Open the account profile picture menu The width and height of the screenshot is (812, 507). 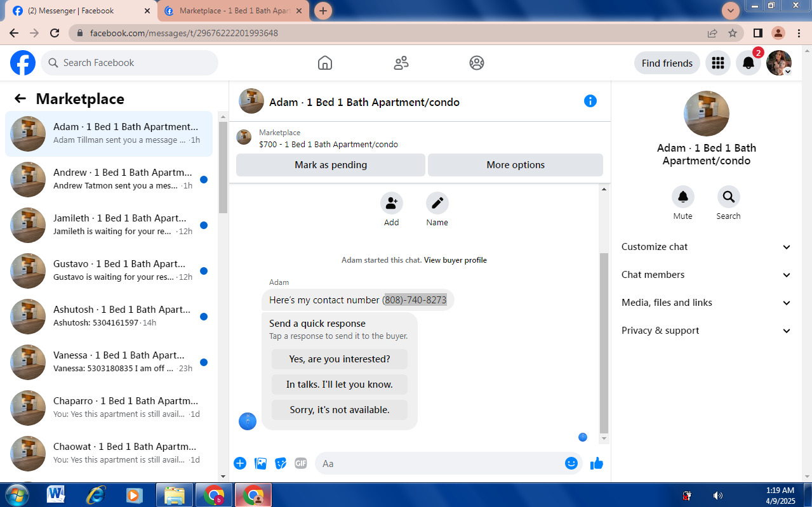779,63
